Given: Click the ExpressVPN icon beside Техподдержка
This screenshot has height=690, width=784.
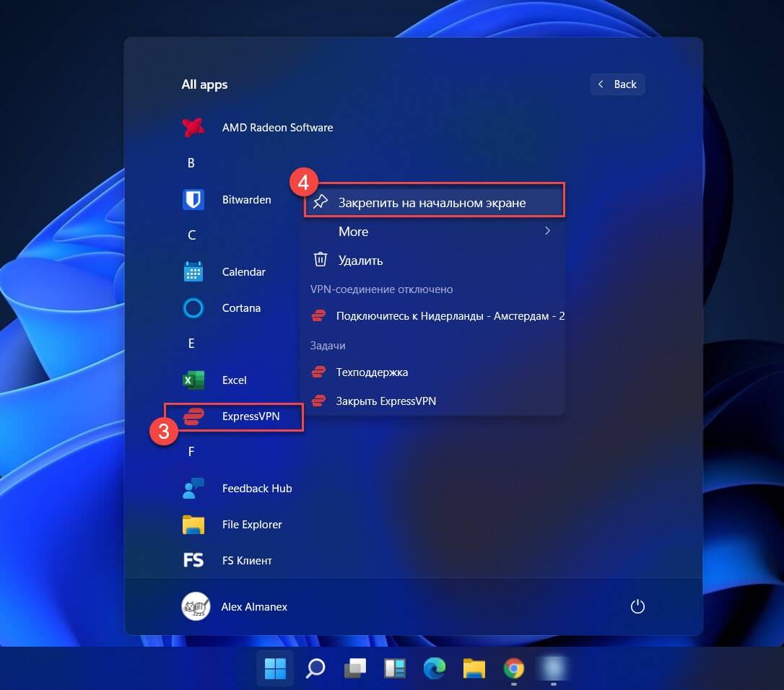Looking at the screenshot, I should coord(318,372).
